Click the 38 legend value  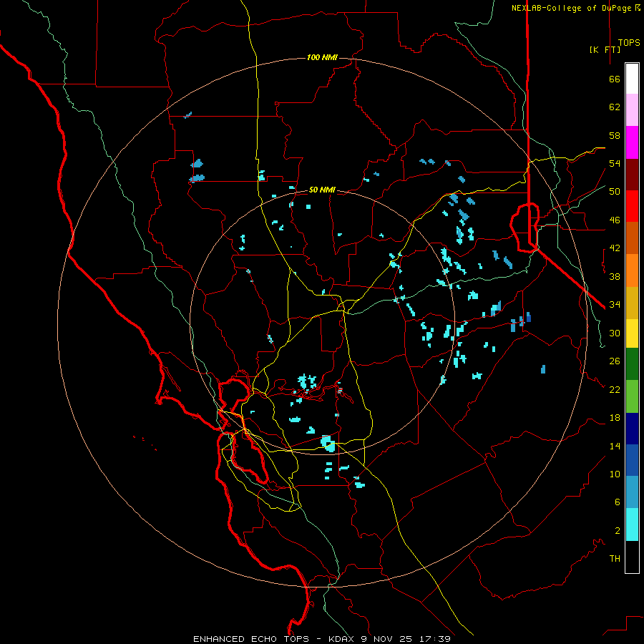tap(615, 276)
